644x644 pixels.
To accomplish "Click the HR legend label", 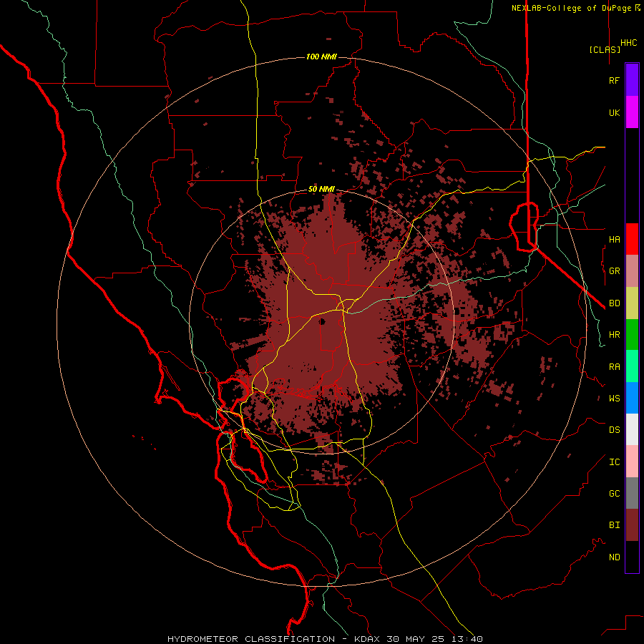I will pos(614,335).
